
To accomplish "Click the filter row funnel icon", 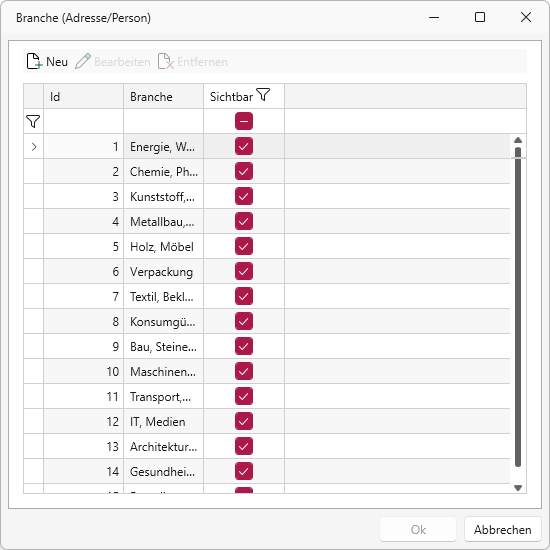I will point(33,121).
